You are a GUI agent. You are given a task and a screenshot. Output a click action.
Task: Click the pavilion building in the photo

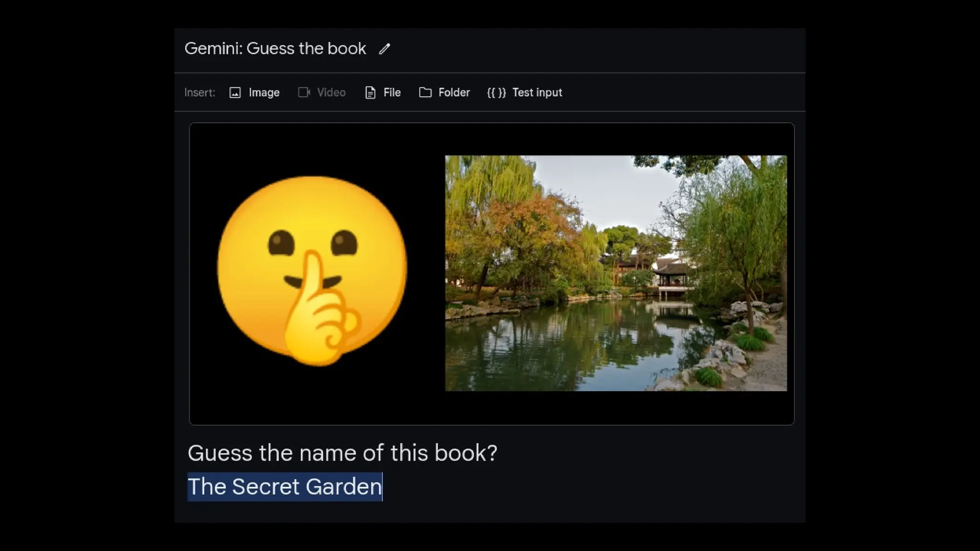[x=672, y=275]
